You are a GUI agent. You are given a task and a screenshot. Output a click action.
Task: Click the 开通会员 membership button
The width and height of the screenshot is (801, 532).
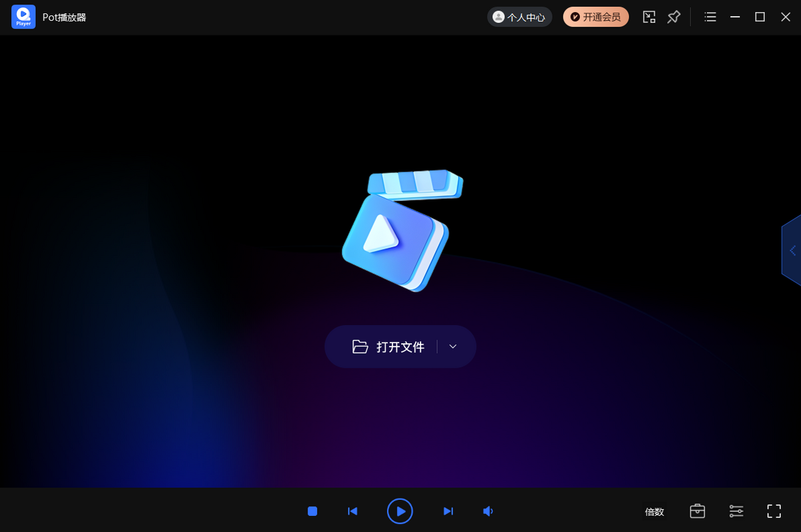(x=595, y=17)
